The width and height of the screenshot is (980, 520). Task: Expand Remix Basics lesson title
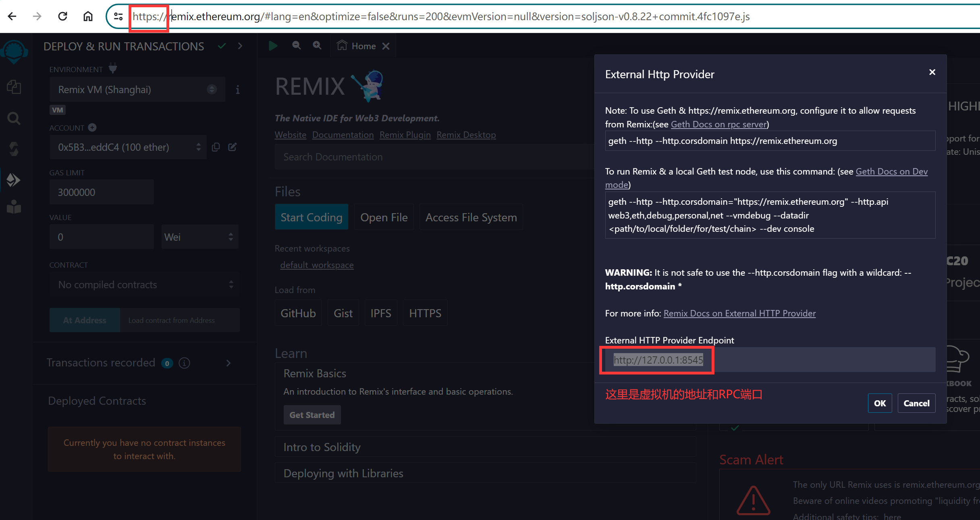(x=315, y=373)
